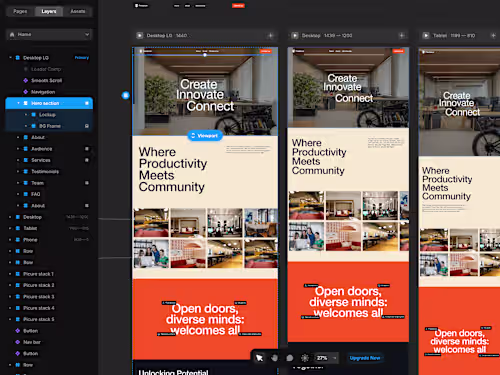Choose the comment bubble tool
The image size is (500, 375).
[290, 358]
